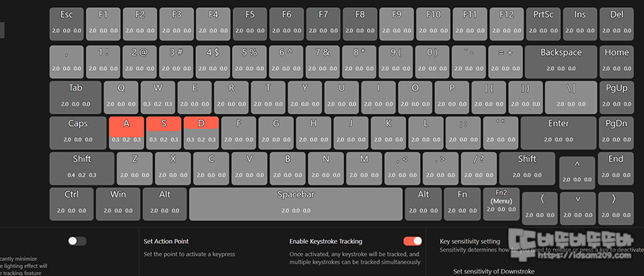Select the End key
Viewport: 644px width, 276px height.
615,169
